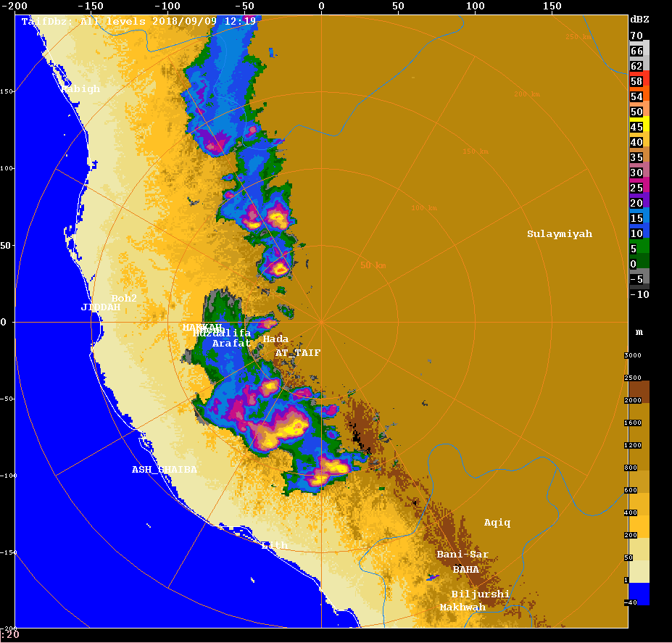The width and height of the screenshot is (672, 643).
Task: Select the dark brown 2000 m elevation swatch
Action: [x=639, y=391]
